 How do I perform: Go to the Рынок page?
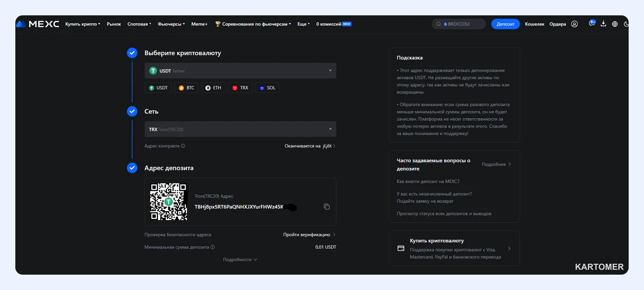tap(114, 24)
